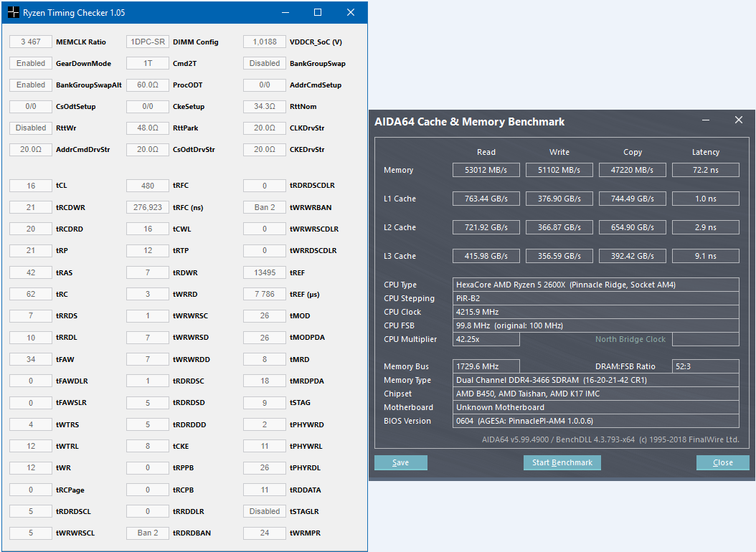Screen dimensions: 756x552
Task: Click the AIDA64 version copyright text
Action: (x=610, y=439)
